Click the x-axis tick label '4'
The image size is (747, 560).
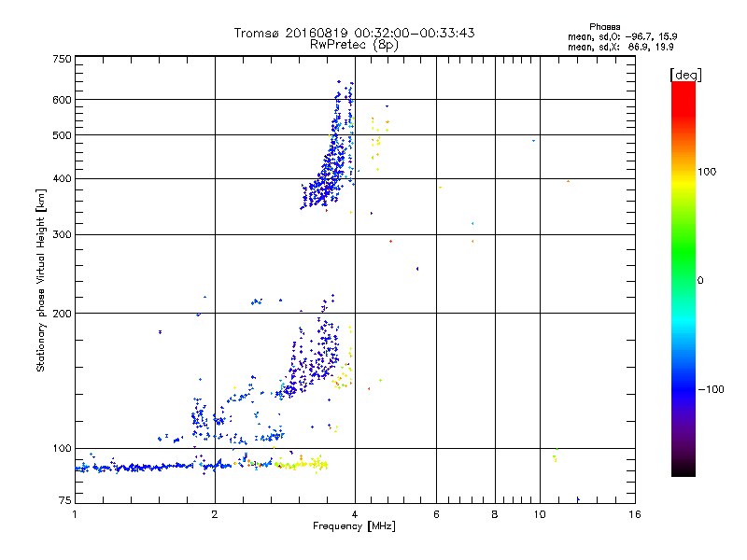(x=355, y=514)
